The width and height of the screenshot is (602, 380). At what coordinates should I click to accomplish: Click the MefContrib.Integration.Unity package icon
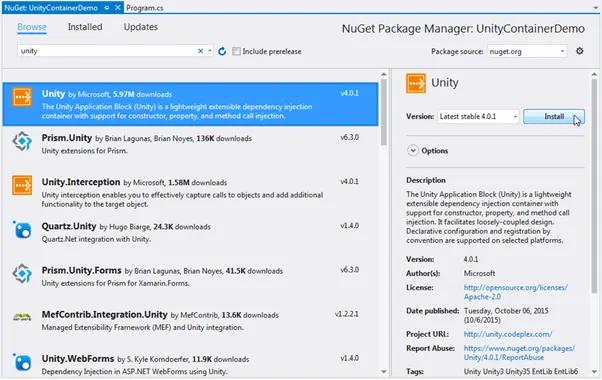pyautogui.click(x=22, y=317)
